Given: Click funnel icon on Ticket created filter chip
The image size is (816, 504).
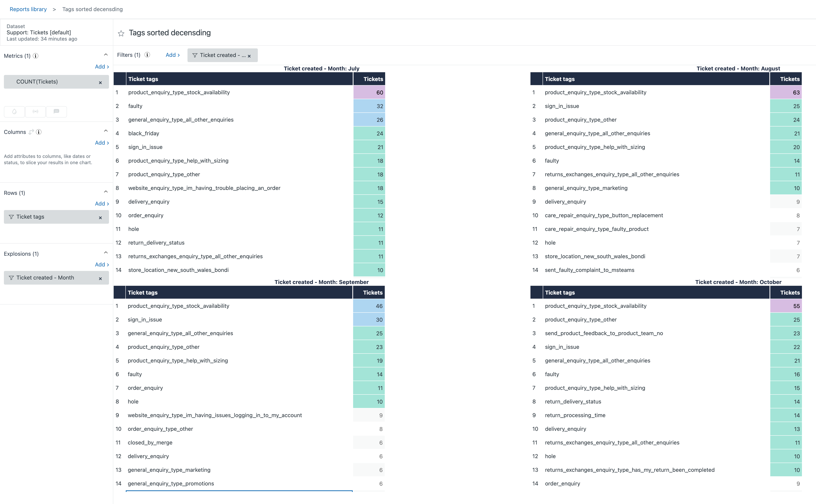Looking at the screenshot, I should (195, 55).
